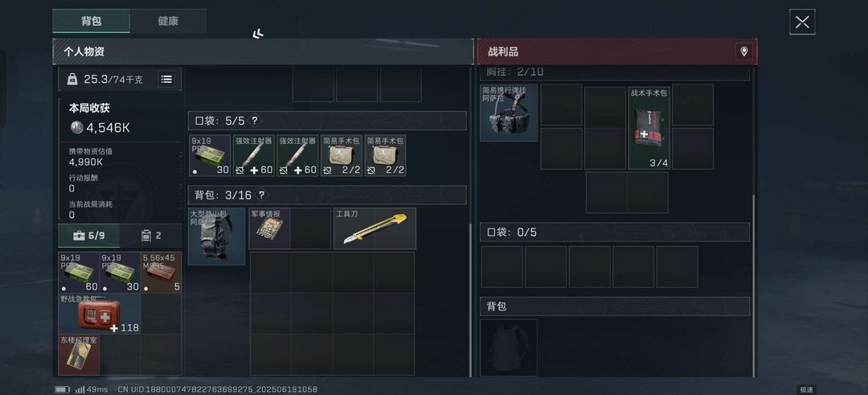Select the 军事情报 item in backpack
The image size is (868, 395).
click(269, 228)
